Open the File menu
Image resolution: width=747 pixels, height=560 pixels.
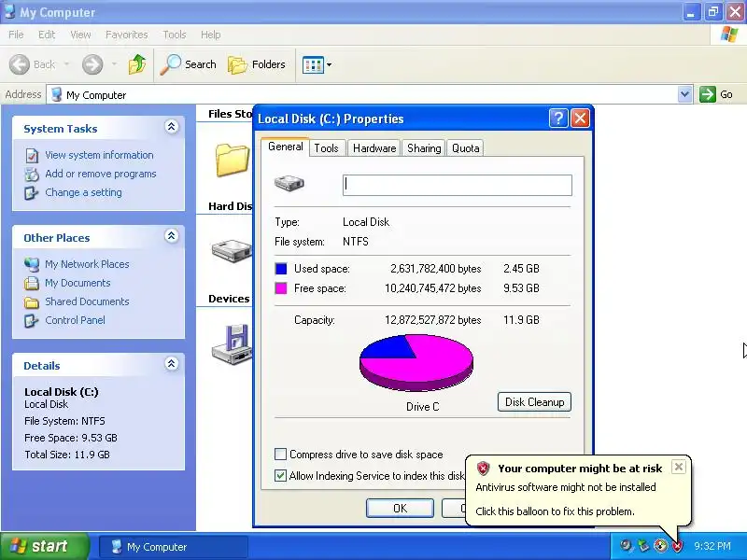coord(16,35)
